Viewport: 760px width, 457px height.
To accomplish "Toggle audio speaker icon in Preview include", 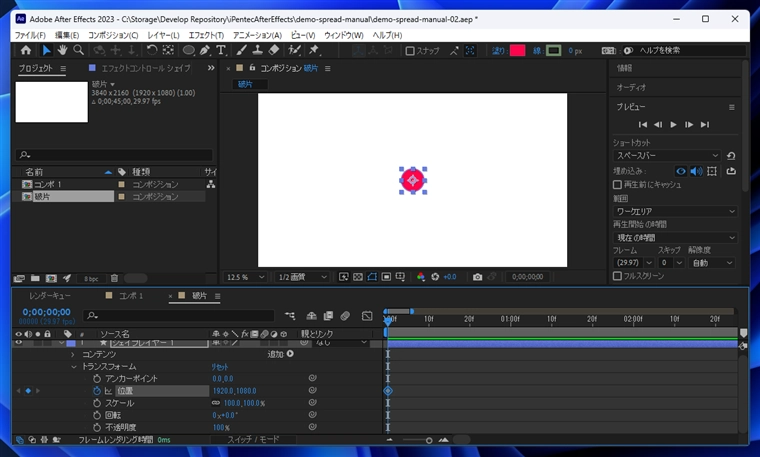I will (697, 171).
